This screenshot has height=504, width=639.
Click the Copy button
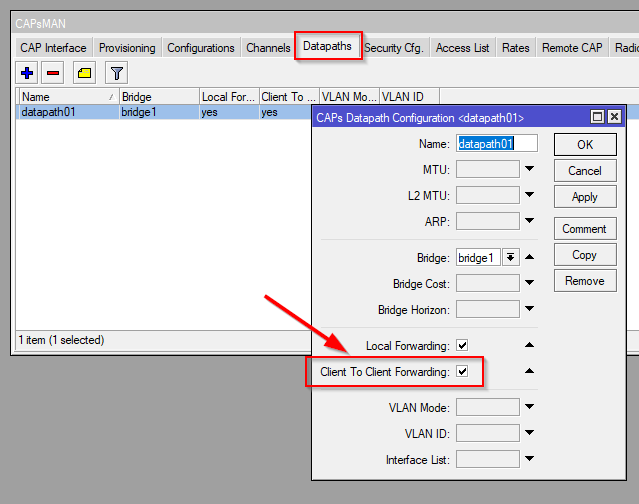point(584,255)
